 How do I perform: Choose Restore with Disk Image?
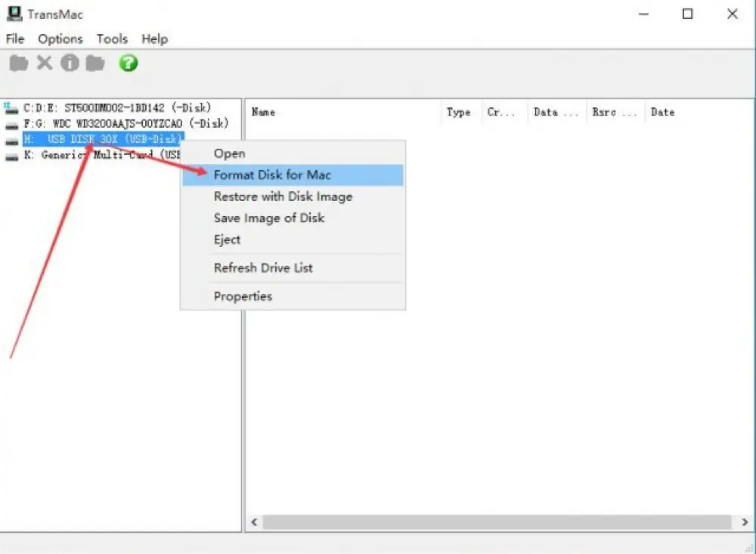tap(293, 197)
